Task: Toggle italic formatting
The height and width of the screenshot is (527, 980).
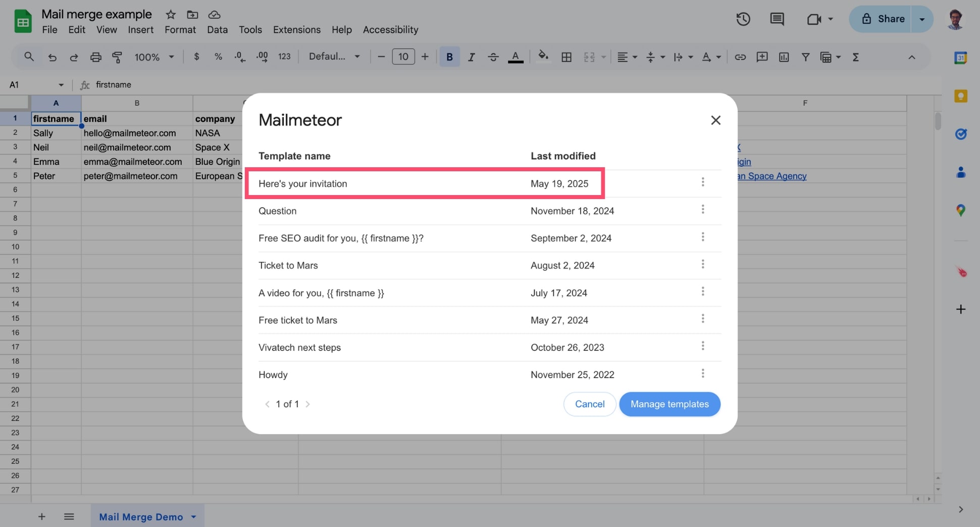Action: coord(471,57)
